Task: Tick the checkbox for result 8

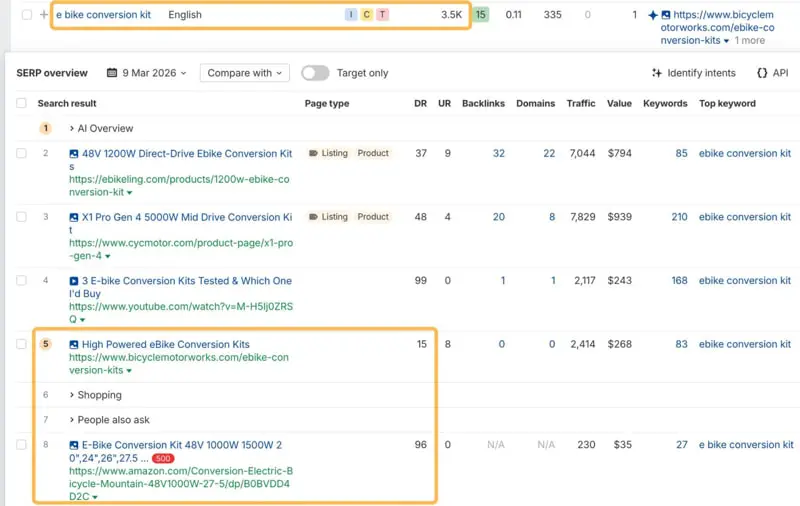Action: pyautogui.click(x=21, y=445)
